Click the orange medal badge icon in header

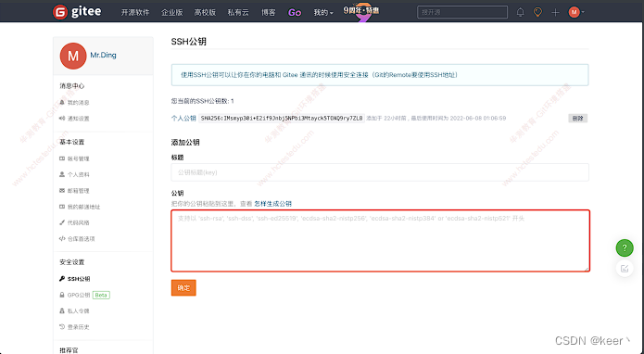[537, 12]
